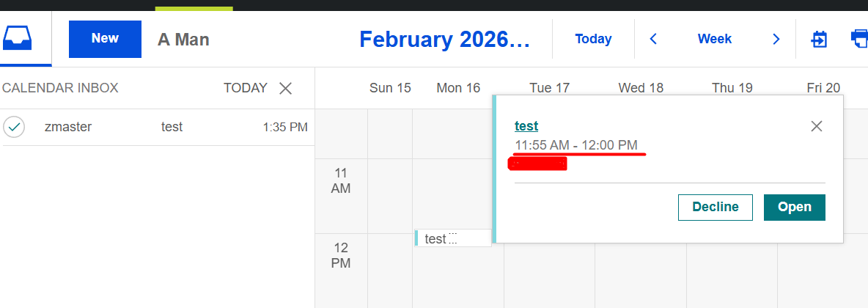Go to the next week arrow
Screen dimensions: 868x308
coord(776,39)
